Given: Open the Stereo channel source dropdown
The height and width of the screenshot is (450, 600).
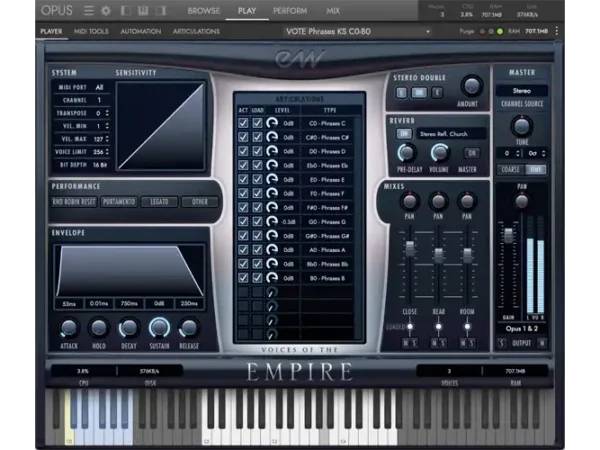Looking at the screenshot, I should click(x=522, y=91).
